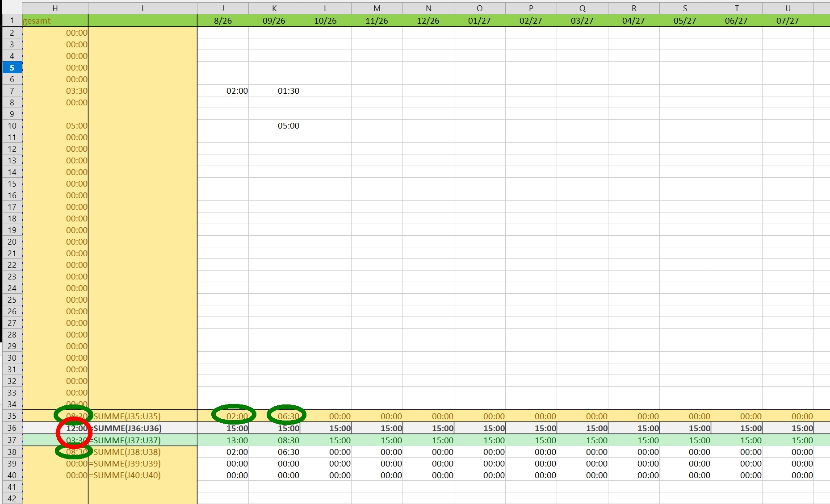Select column header I

143,8
